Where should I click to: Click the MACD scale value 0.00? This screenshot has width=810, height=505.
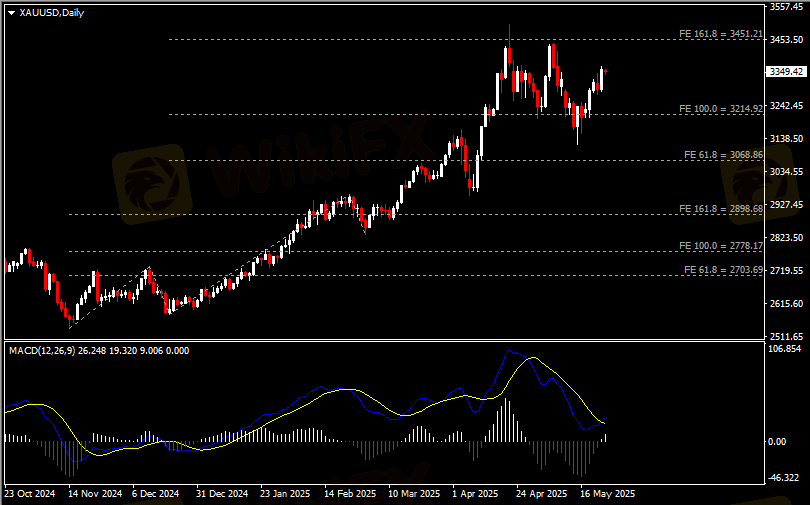point(777,442)
